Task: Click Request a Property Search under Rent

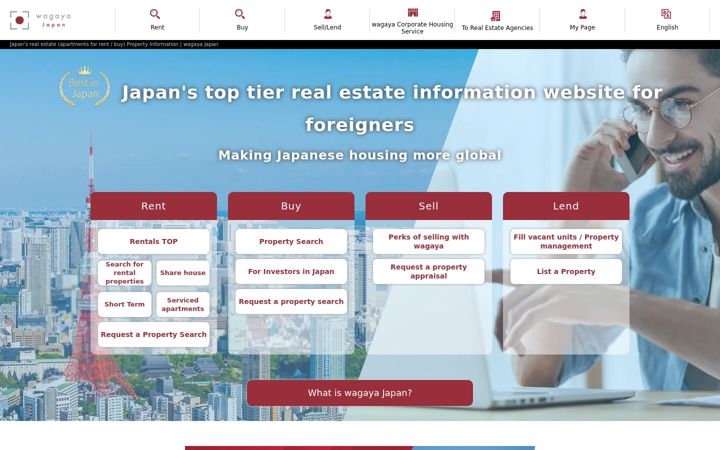Action: [153, 335]
